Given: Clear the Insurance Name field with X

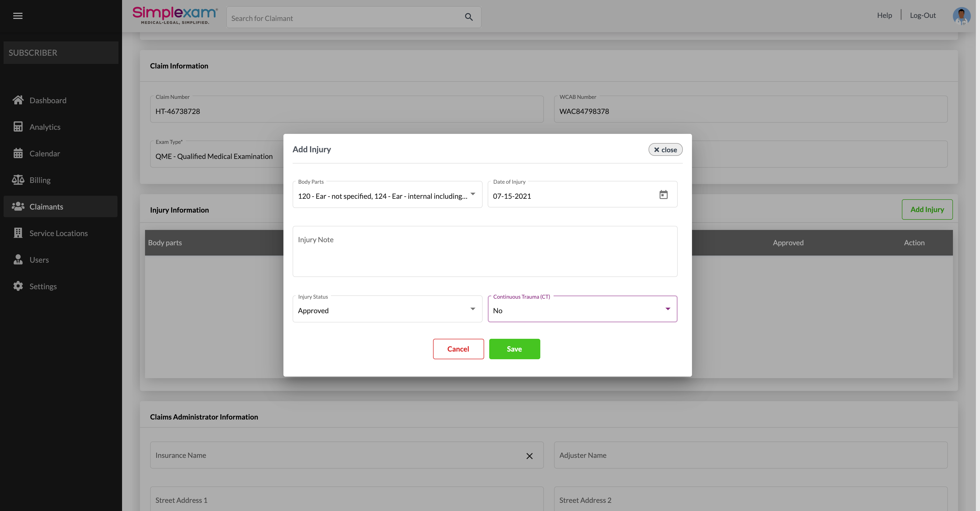Looking at the screenshot, I should click(x=529, y=456).
